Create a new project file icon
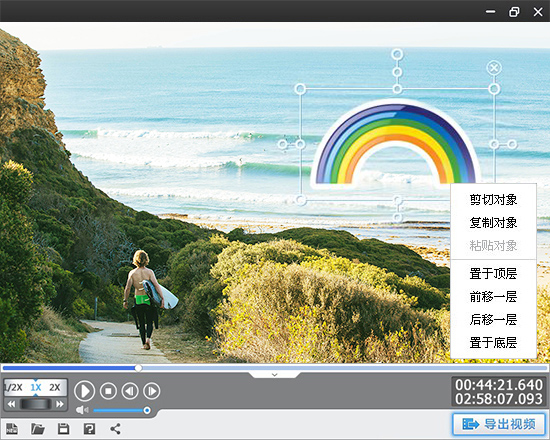 12,429
